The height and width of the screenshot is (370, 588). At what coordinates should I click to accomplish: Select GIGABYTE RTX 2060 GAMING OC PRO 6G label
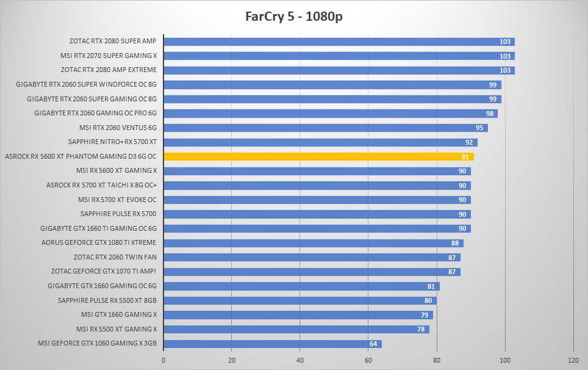tap(96, 113)
